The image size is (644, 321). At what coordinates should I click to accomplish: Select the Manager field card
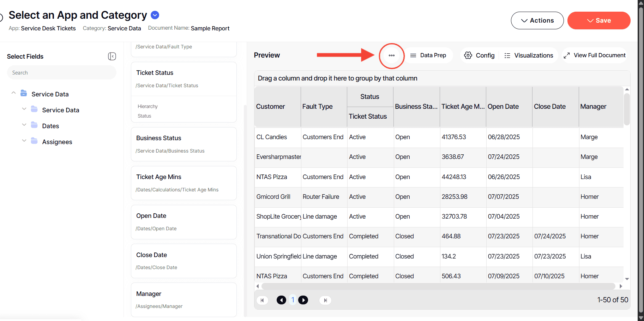click(184, 300)
